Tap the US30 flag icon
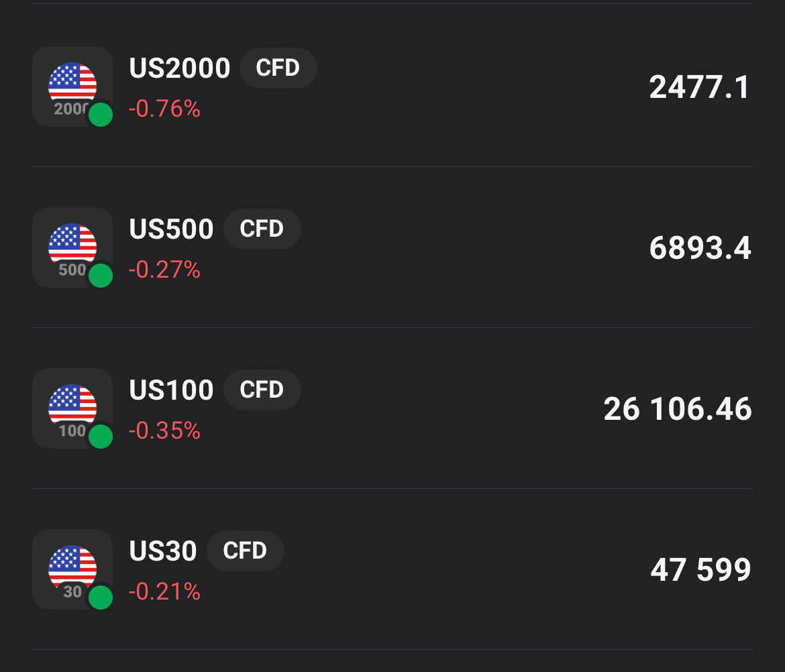The width and height of the screenshot is (785, 672). point(72,565)
